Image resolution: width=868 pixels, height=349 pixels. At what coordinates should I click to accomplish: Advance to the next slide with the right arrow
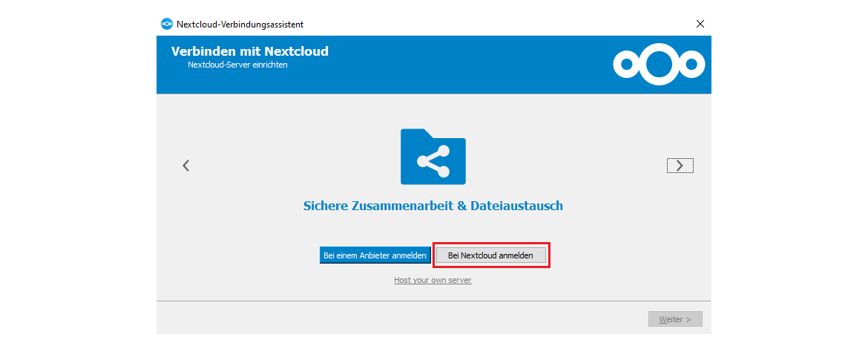(x=680, y=166)
